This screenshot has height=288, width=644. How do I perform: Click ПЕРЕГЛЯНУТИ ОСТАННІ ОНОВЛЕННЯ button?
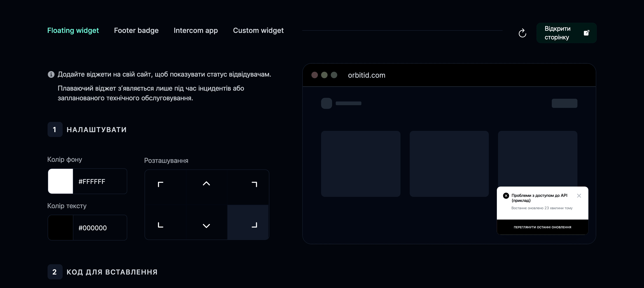tap(542, 227)
